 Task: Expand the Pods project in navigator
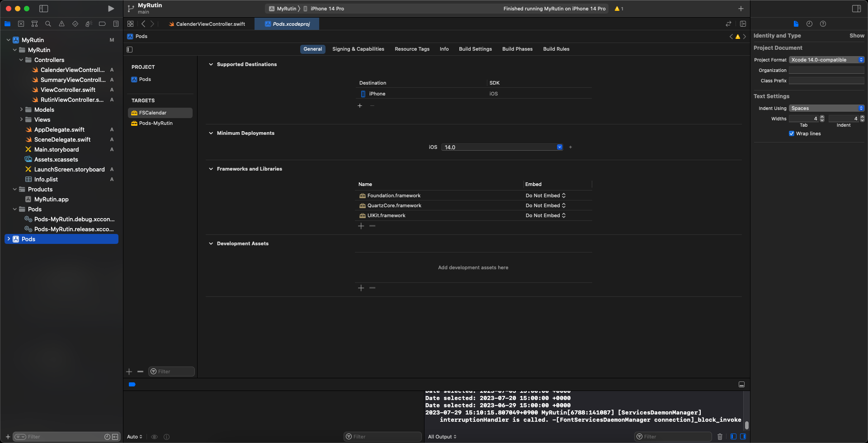9,239
